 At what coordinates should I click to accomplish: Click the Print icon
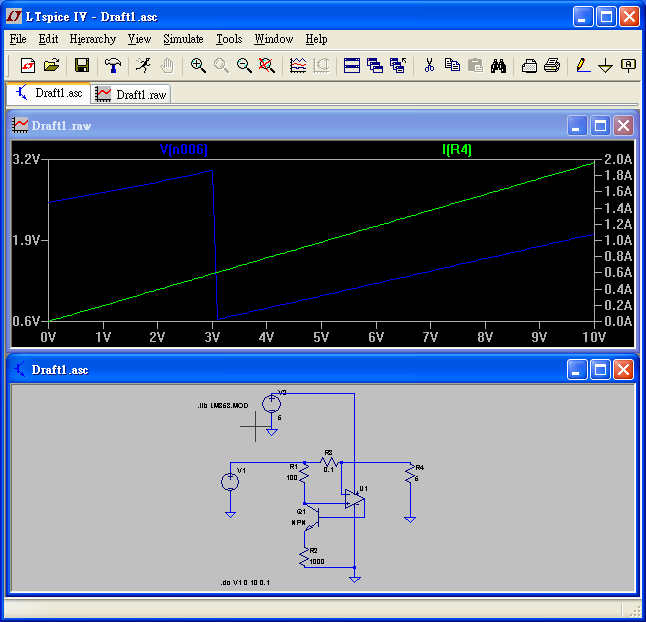[x=552, y=65]
